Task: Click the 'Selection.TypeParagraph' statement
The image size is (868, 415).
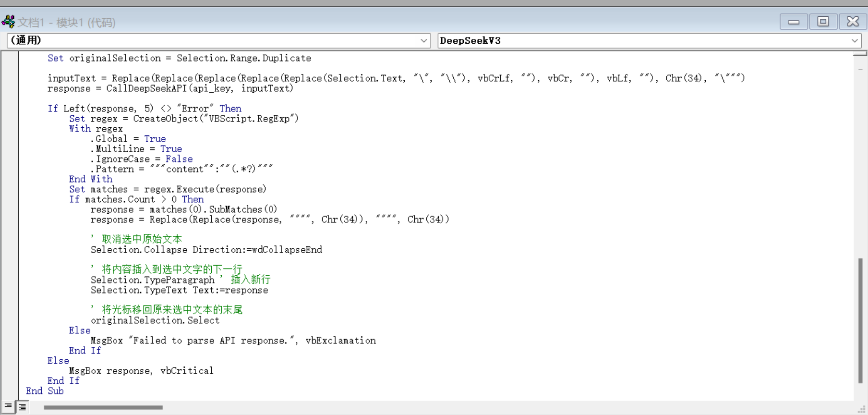Action: pos(153,280)
